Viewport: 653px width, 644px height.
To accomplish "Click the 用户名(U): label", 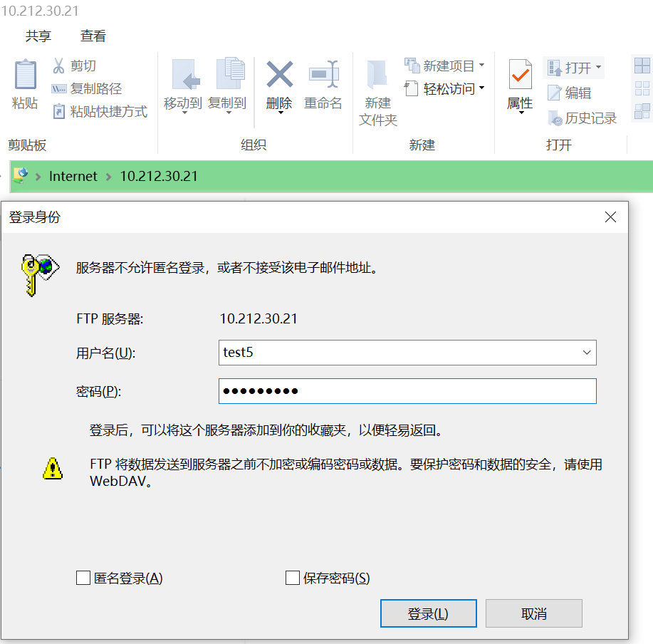I will click(106, 353).
